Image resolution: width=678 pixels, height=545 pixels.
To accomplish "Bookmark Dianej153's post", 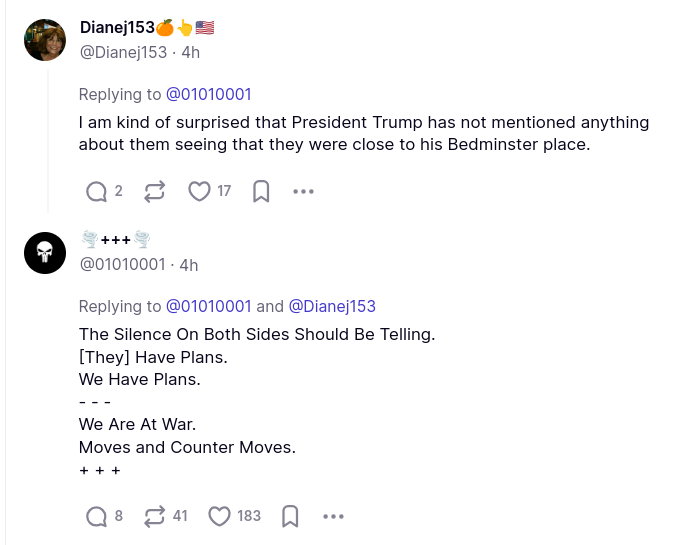I will [261, 191].
